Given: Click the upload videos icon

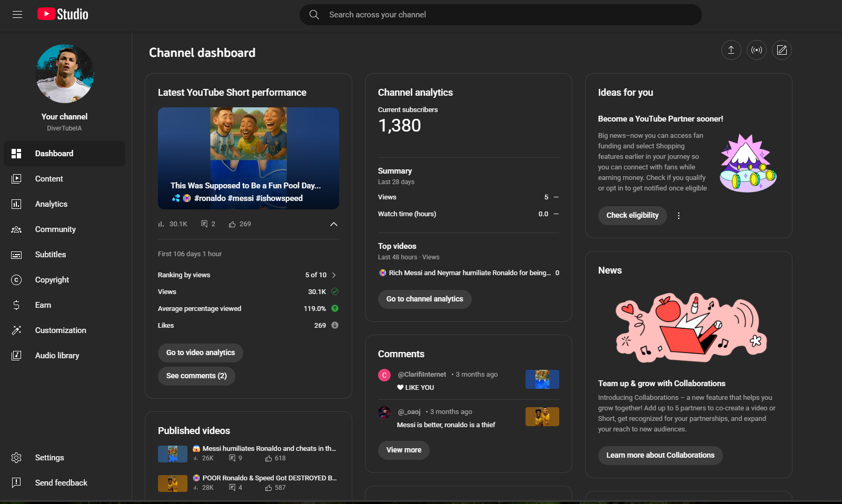Looking at the screenshot, I should click(x=731, y=50).
